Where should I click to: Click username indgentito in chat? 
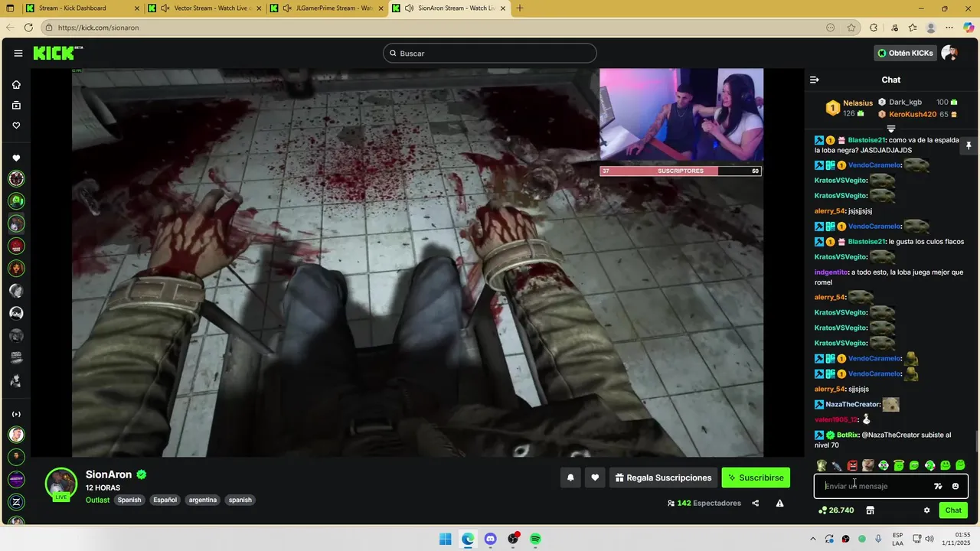pos(831,272)
